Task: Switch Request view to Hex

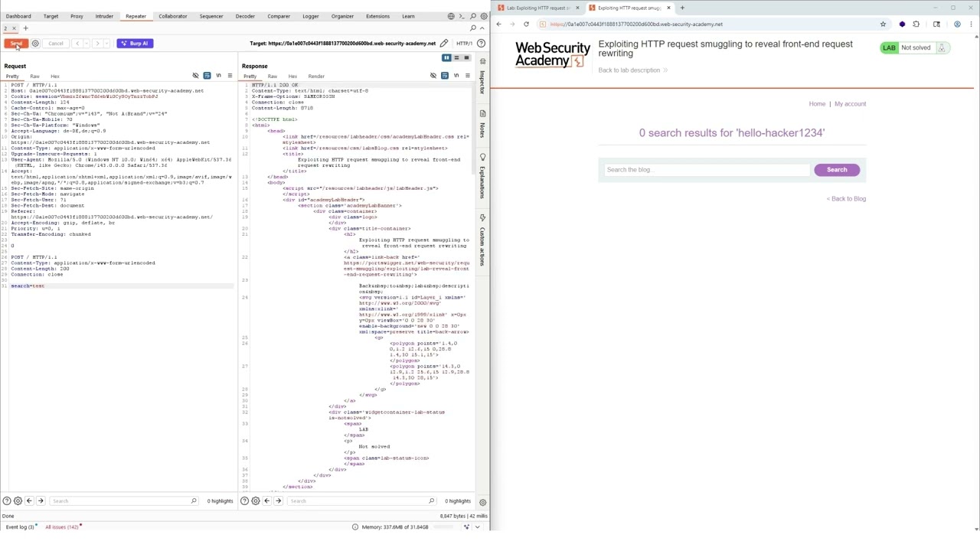Action: tap(55, 77)
